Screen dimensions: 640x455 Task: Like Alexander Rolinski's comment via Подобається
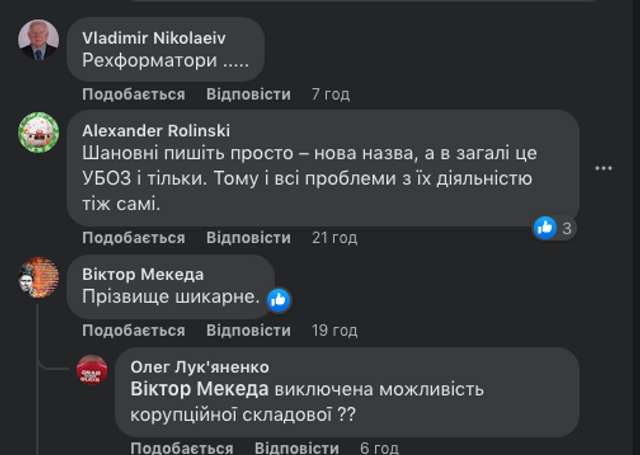click(133, 238)
